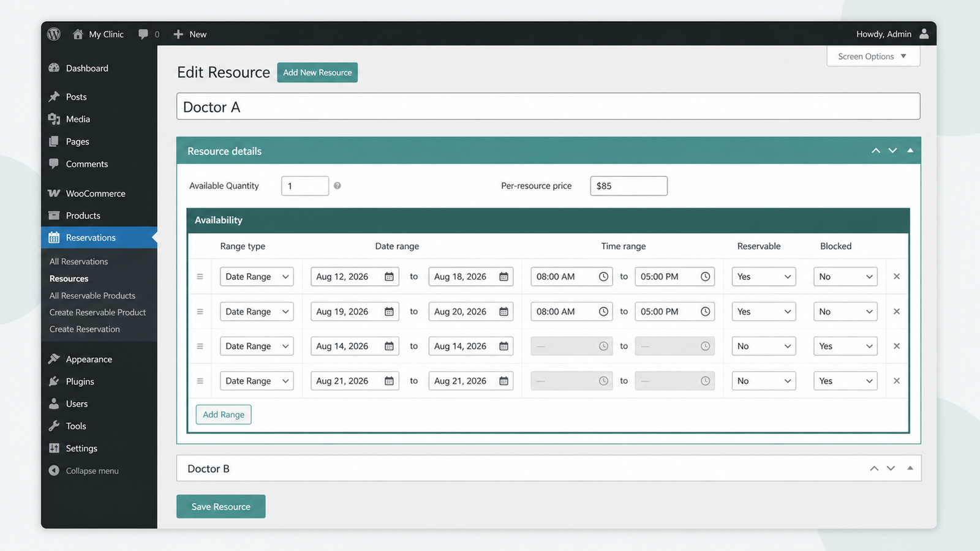Open calendar picker for Aug 21, 2026 end date
The image size is (980, 551).
[x=503, y=381]
